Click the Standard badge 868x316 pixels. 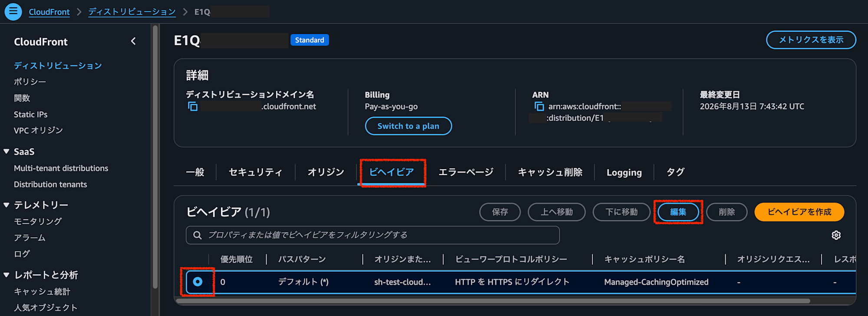[x=309, y=40]
